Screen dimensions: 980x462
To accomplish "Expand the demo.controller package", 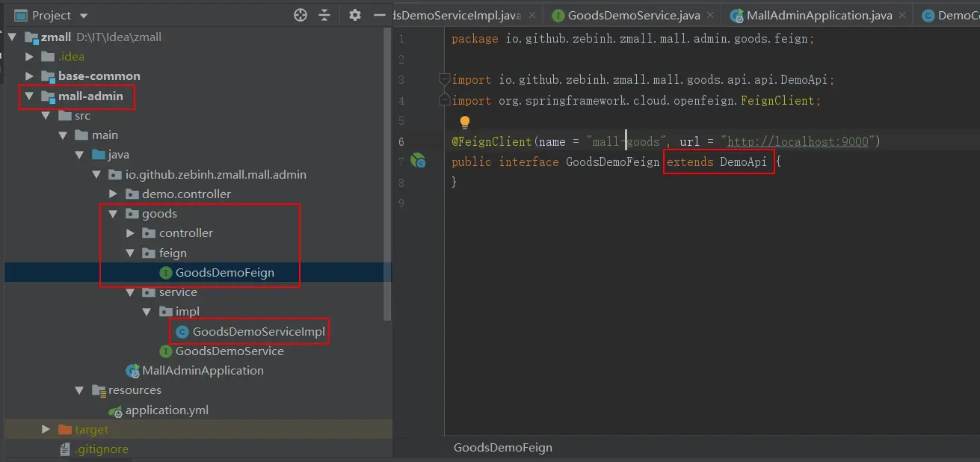I will pos(113,194).
